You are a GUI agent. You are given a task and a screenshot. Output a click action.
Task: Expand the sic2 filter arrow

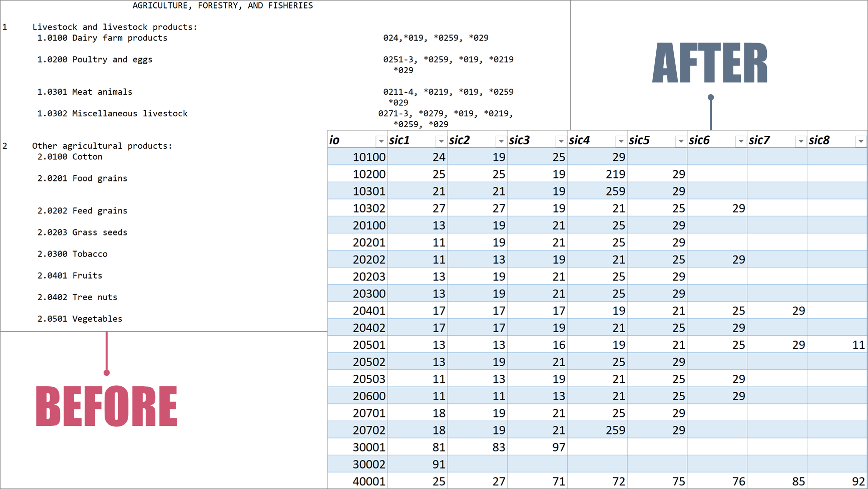pyautogui.click(x=501, y=141)
